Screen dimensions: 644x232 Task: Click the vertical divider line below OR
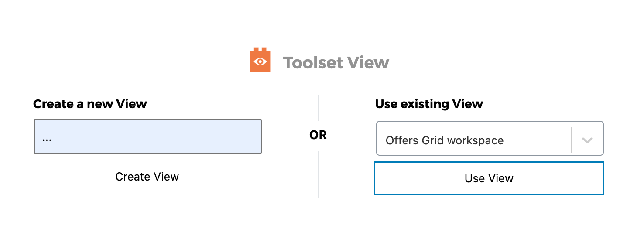pos(319,174)
